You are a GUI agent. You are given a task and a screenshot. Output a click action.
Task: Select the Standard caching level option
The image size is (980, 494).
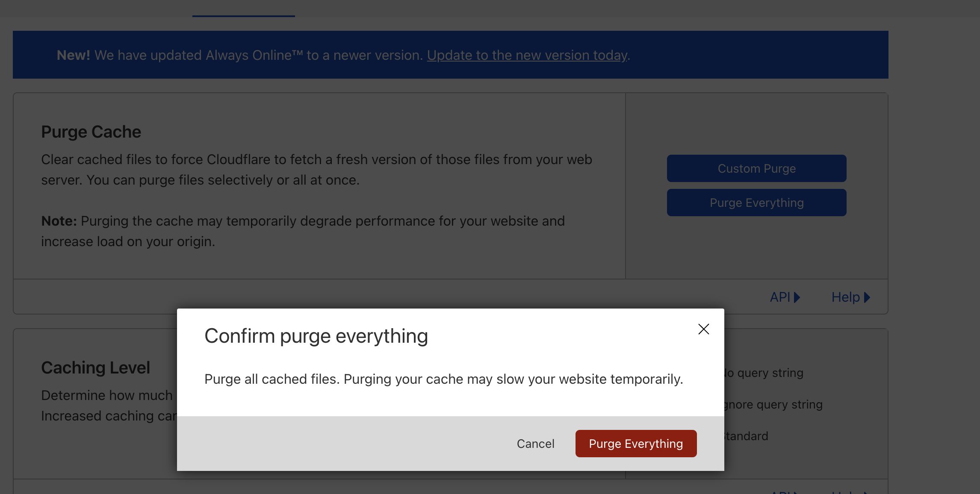[747, 436]
